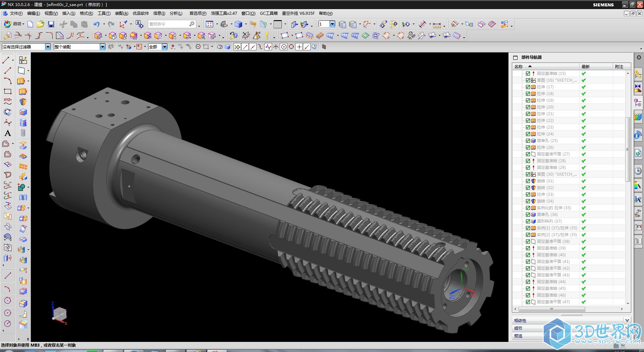Click the move object cube icon

point(98,36)
